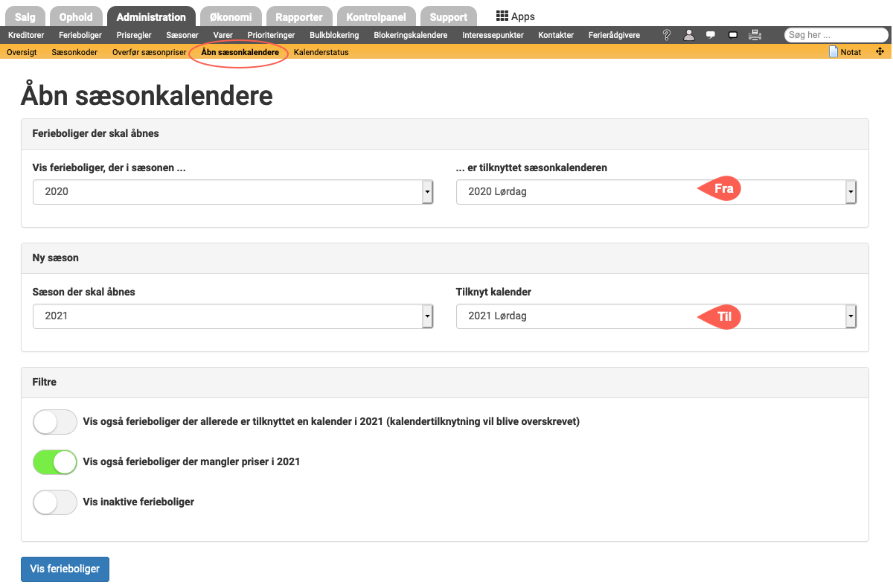Open the Sæsoner menu item
Viewport: 893px width, 588px height.
182,35
